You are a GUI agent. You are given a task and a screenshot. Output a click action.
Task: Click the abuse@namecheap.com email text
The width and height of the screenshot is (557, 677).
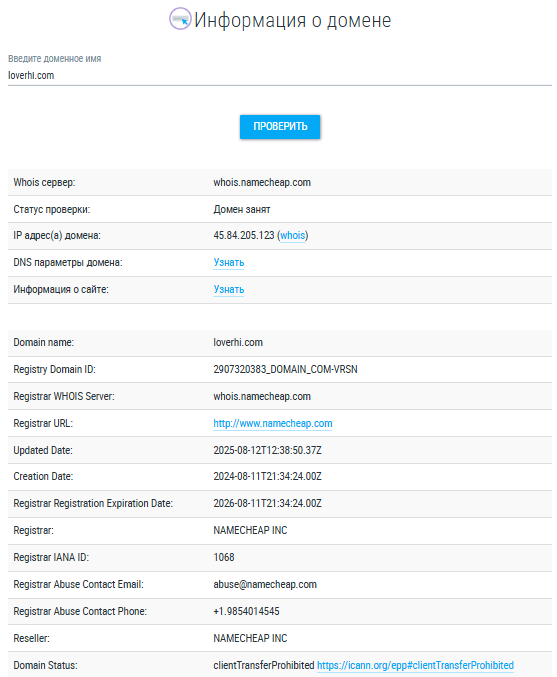tap(265, 585)
